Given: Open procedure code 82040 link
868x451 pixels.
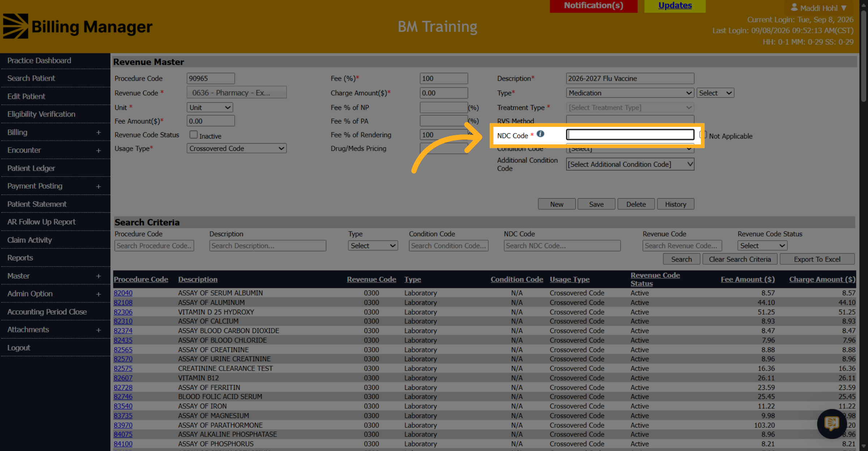Looking at the screenshot, I should pos(123,293).
